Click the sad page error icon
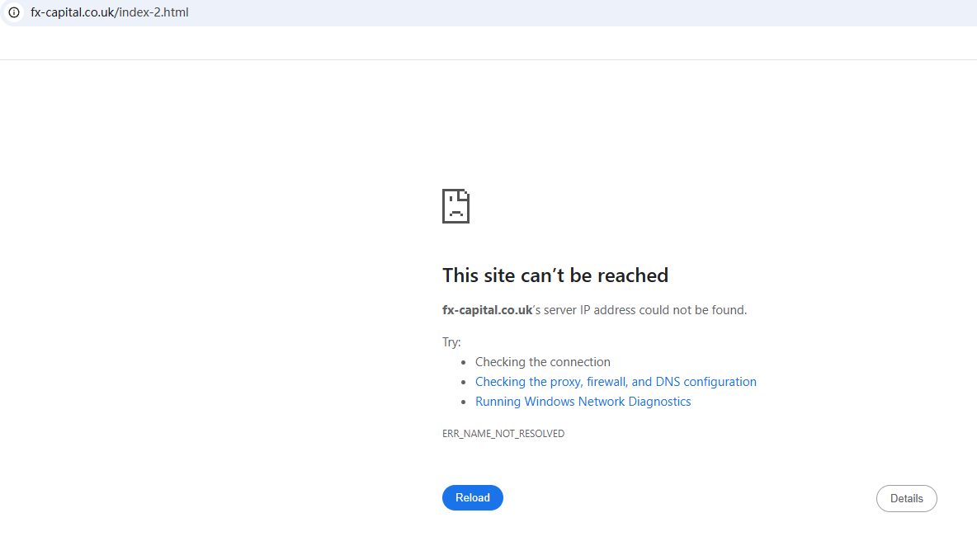The height and width of the screenshot is (560, 977). coord(455,206)
